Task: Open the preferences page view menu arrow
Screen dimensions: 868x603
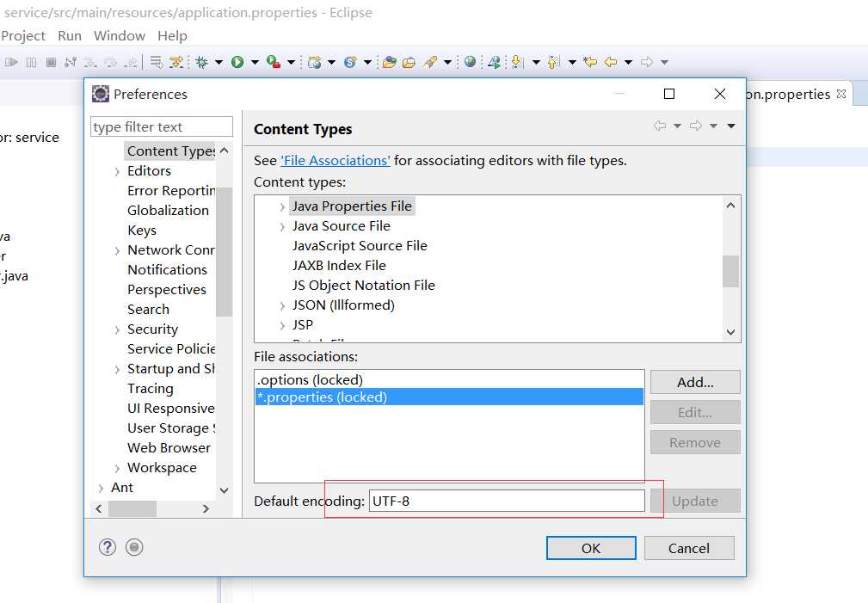Action: [731, 126]
